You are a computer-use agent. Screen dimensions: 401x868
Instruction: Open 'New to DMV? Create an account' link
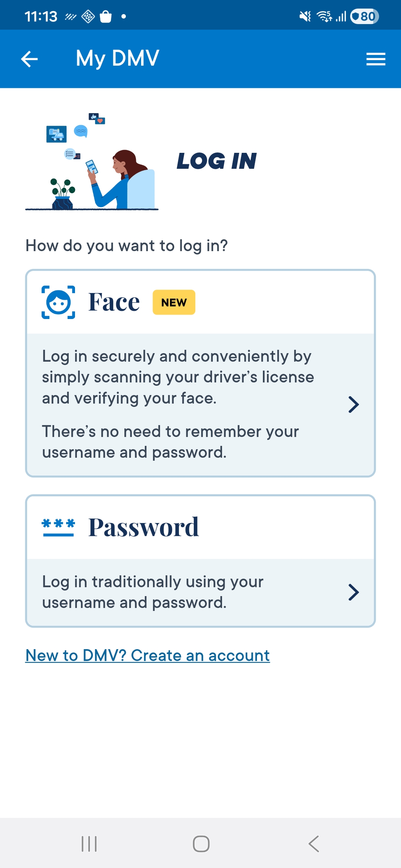(147, 655)
